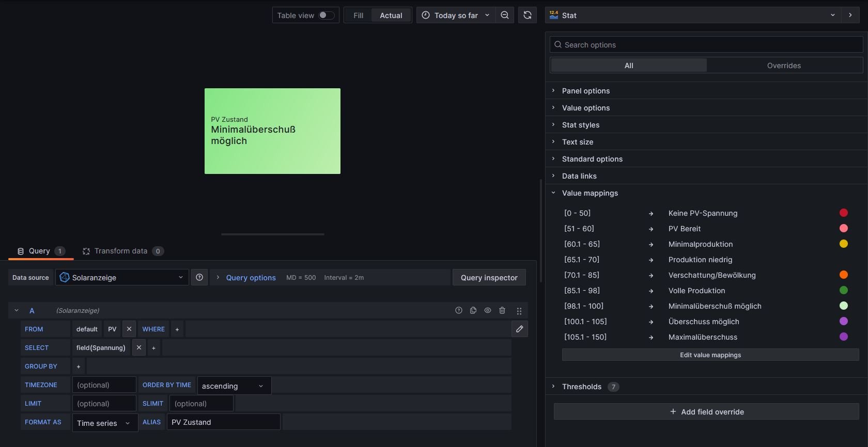
Task: Open data source help icon next to Solaranzeige
Action: [199, 277]
